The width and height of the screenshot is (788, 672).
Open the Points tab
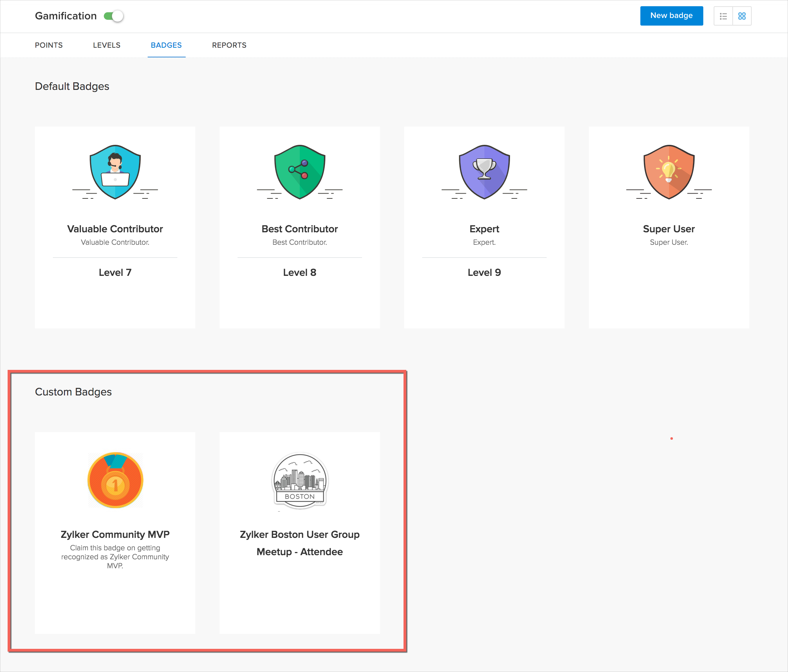(x=49, y=45)
